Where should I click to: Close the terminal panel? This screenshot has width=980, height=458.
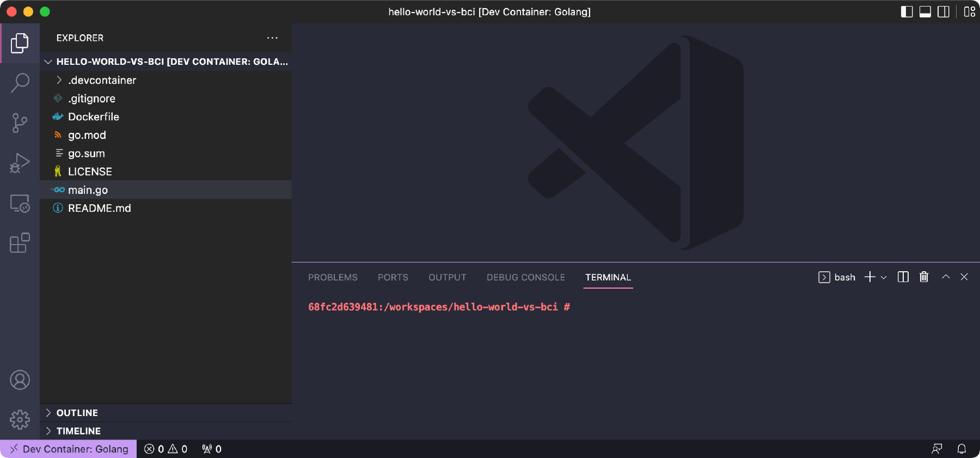[x=964, y=277]
